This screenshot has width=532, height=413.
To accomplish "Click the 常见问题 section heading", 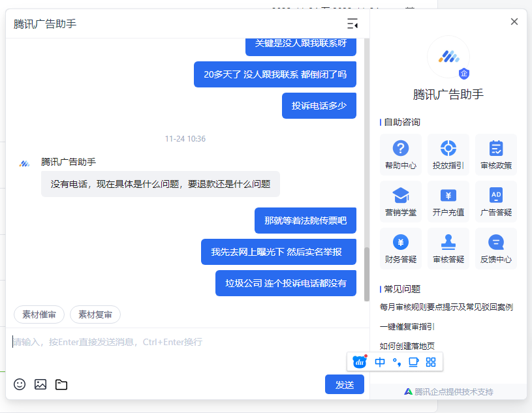I will click(x=402, y=289).
